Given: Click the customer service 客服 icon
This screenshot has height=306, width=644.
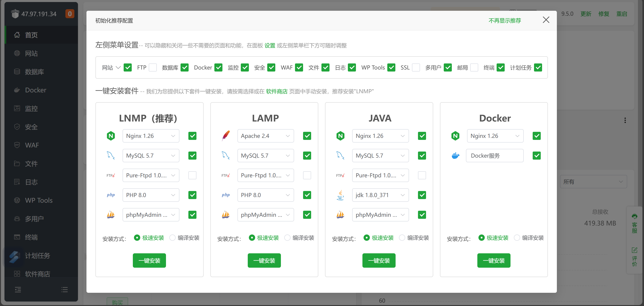Looking at the screenshot, I should click(634, 216).
